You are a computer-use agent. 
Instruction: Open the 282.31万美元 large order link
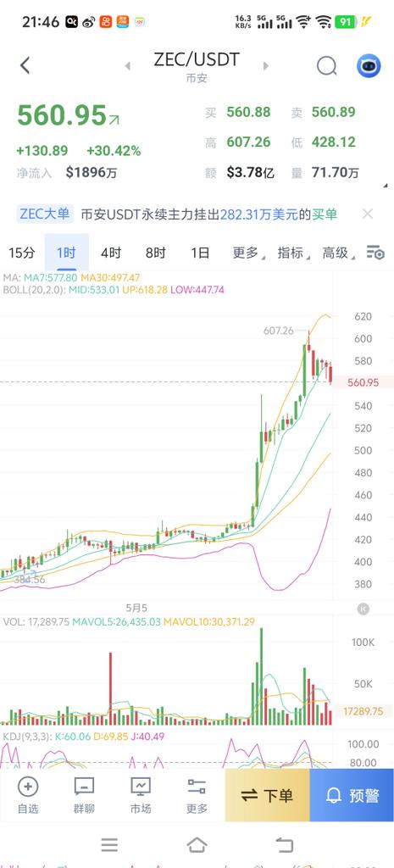coord(259,214)
